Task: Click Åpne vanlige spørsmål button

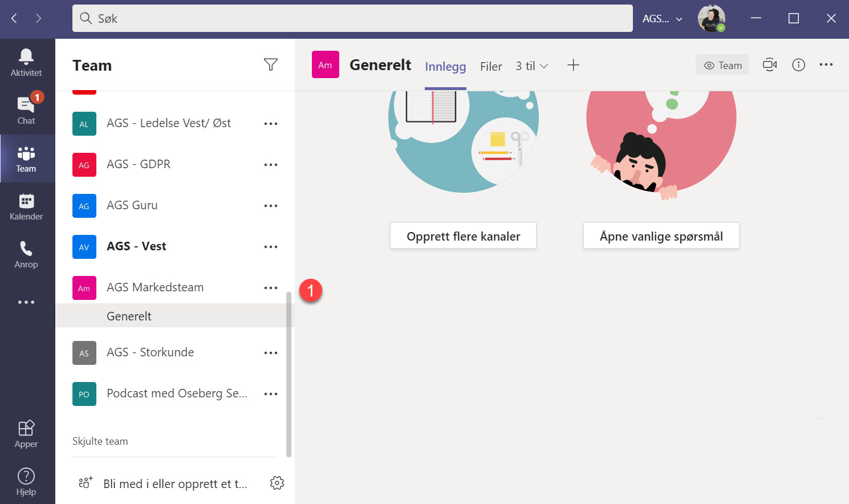Action: 661,235
